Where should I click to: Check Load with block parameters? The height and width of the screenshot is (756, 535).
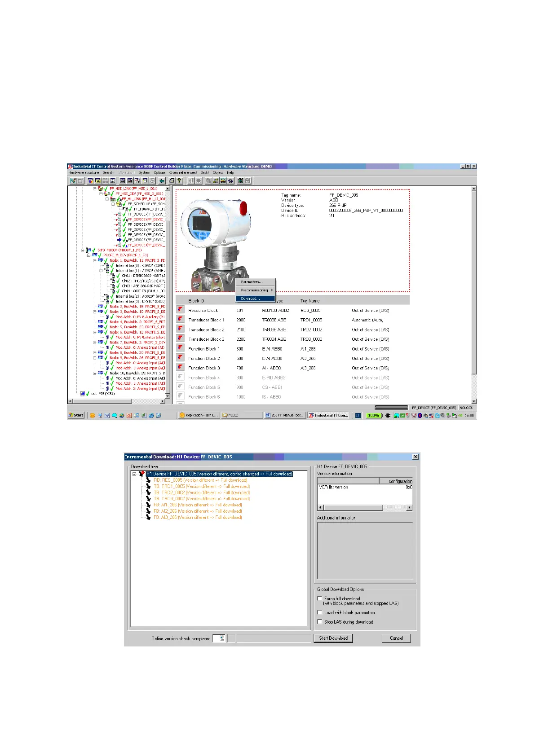pos(320,612)
